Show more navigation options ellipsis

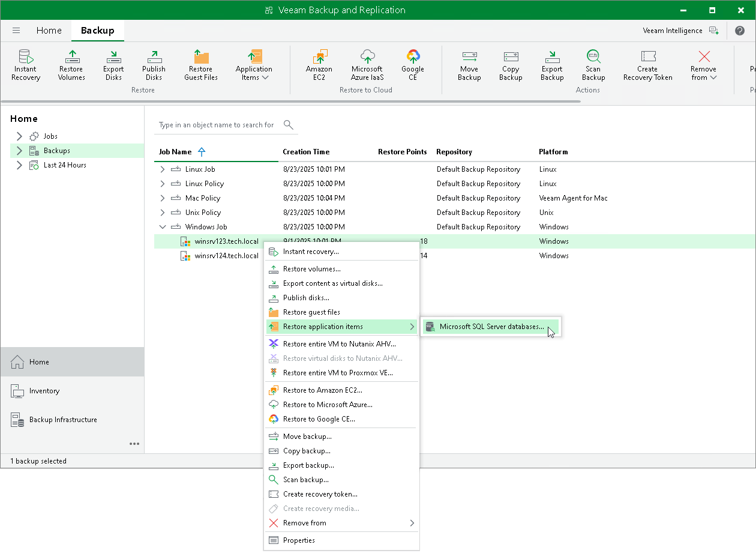click(x=134, y=444)
